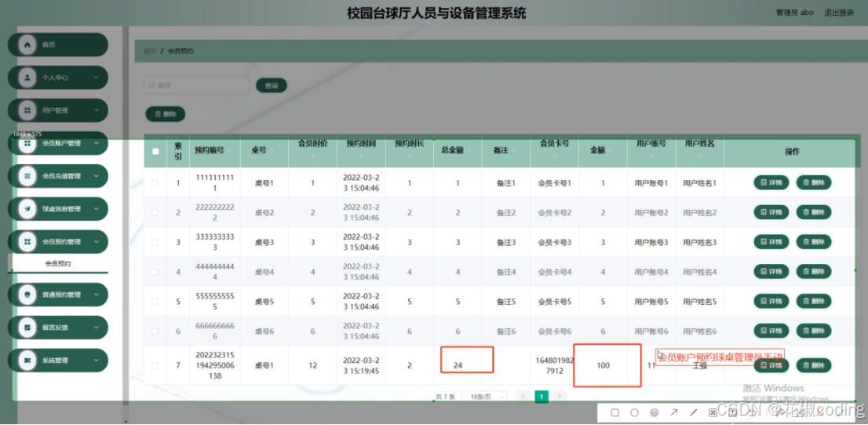Click the next page arrow in pagination
Screen dimensions: 868x425
coord(560,397)
